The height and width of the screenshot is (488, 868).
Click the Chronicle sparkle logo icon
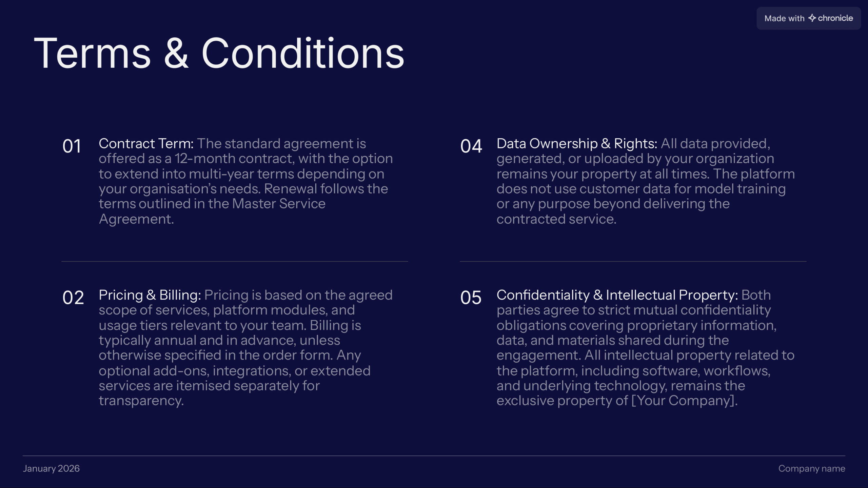point(812,18)
